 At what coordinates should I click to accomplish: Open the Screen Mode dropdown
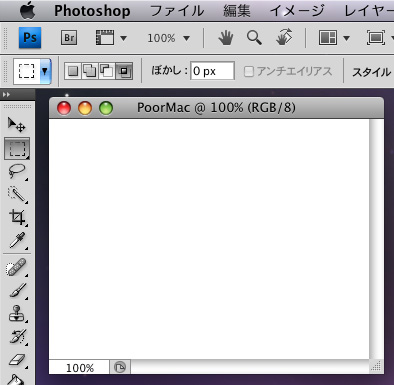pyautogui.click(x=380, y=38)
